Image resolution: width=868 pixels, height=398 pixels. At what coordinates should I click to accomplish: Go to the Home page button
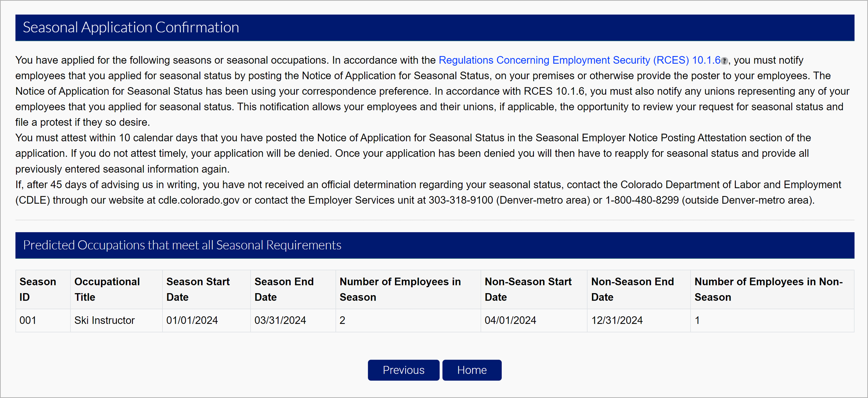[472, 370]
